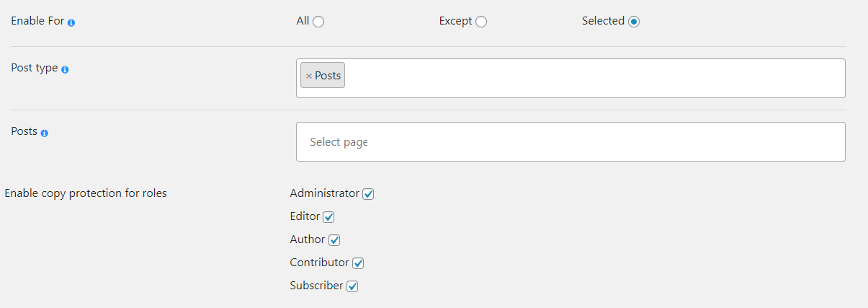
Task: Click the Posts tag chip text
Action: (328, 76)
